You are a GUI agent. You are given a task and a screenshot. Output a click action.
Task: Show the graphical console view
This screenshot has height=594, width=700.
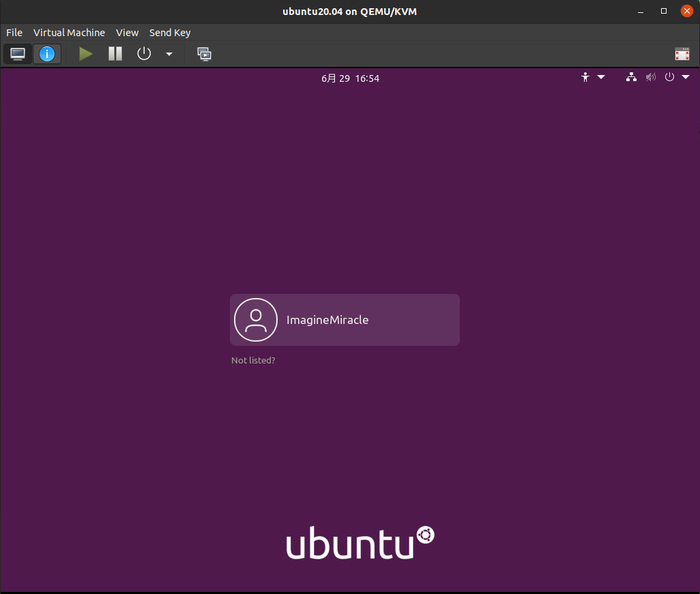point(18,54)
